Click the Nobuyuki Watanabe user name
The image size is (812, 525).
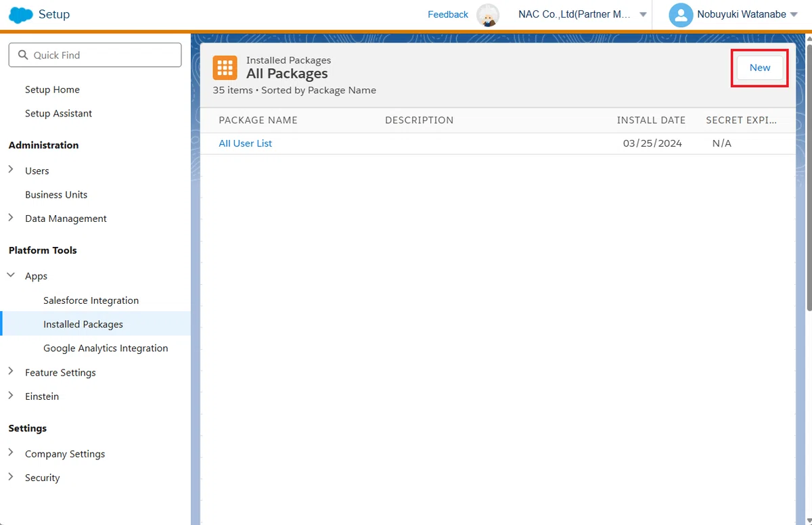(742, 14)
